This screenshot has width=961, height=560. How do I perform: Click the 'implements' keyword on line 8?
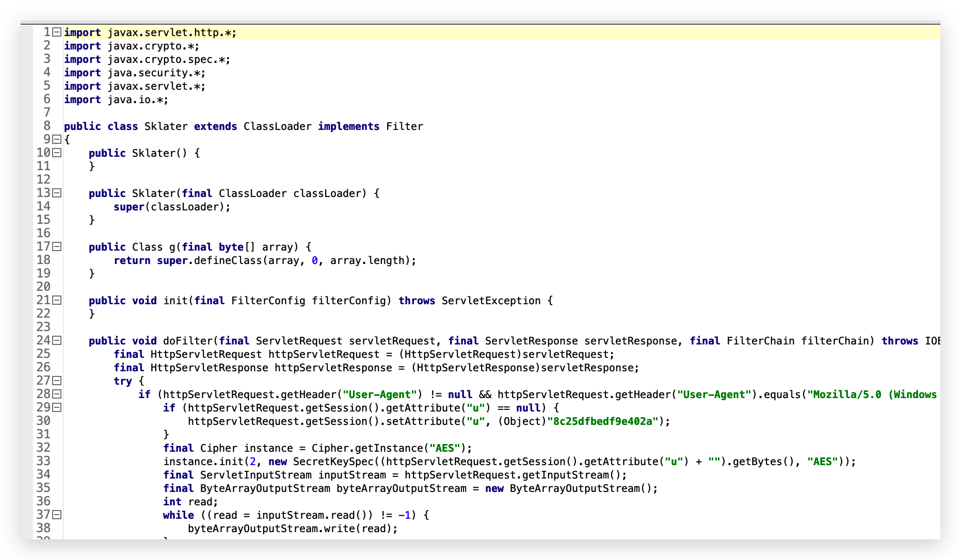(349, 126)
